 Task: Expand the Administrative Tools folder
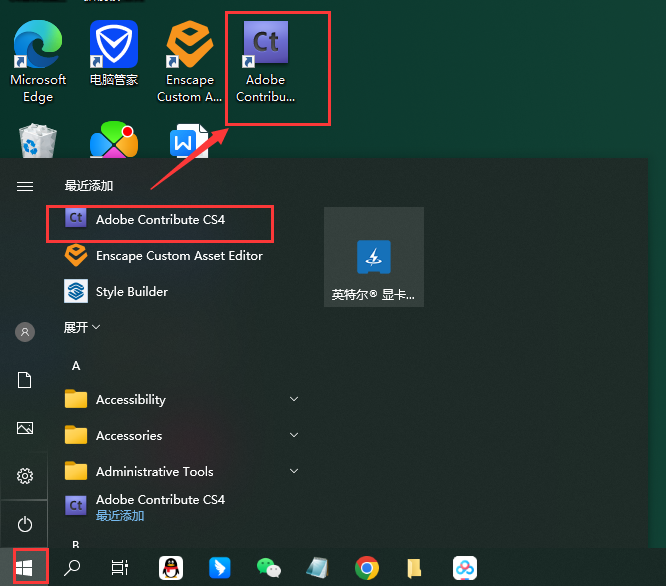click(183, 471)
